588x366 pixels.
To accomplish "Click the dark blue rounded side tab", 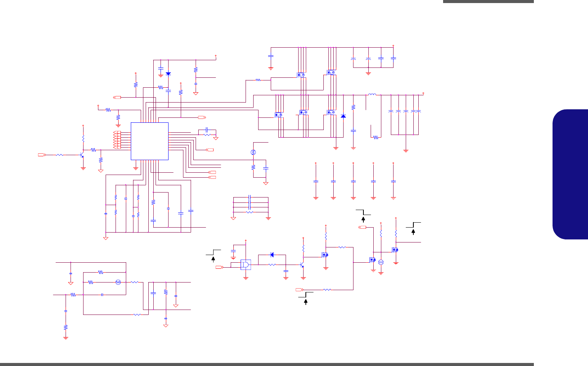I will click(x=570, y=174).
